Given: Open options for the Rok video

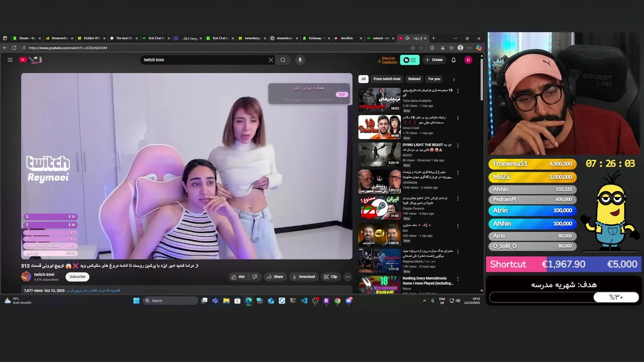Looking at the screenshot, I should (x=458, y=226).
